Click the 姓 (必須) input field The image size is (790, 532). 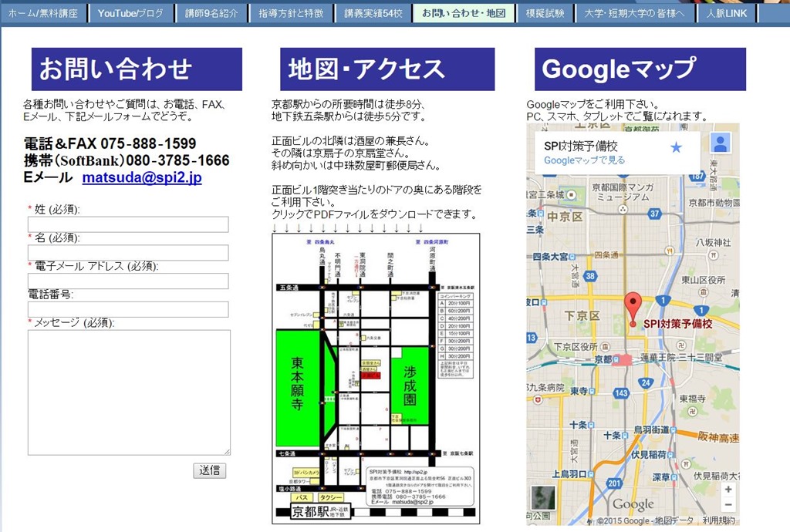tap(128, 224)
